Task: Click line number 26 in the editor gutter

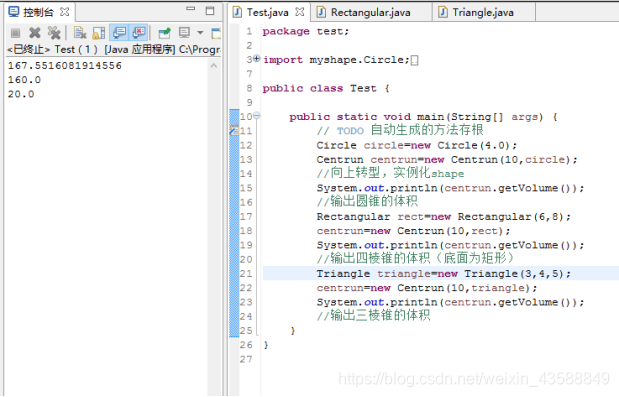Action: click(246, 345)
